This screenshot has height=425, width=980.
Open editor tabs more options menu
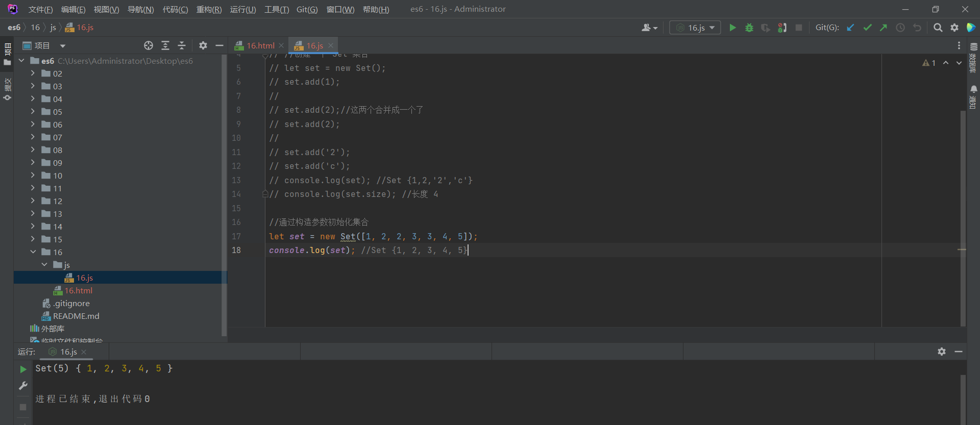click(x=959, y=45)
